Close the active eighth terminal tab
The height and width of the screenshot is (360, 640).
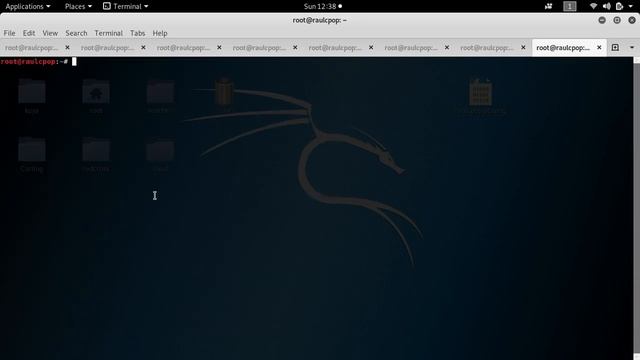[599, 48]
